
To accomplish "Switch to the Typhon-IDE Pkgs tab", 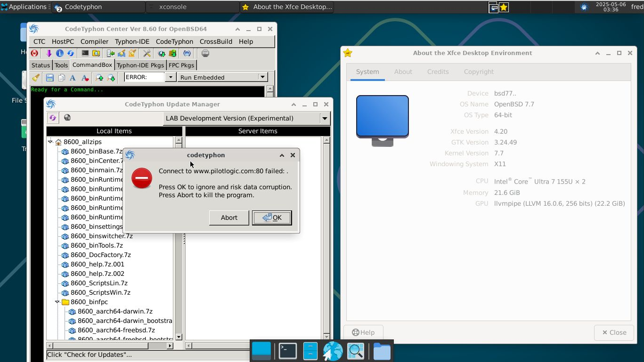I will point(140,65).
